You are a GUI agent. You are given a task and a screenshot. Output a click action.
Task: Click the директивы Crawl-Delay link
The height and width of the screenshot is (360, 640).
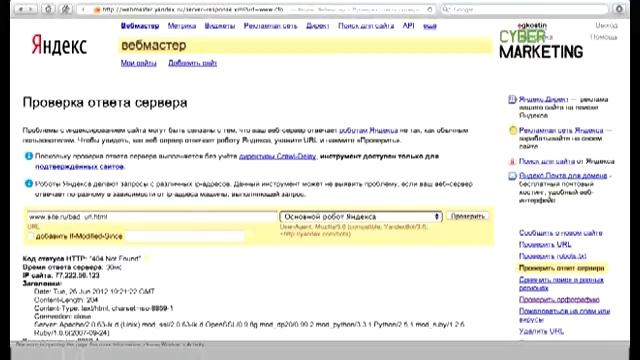click(277, 156)
